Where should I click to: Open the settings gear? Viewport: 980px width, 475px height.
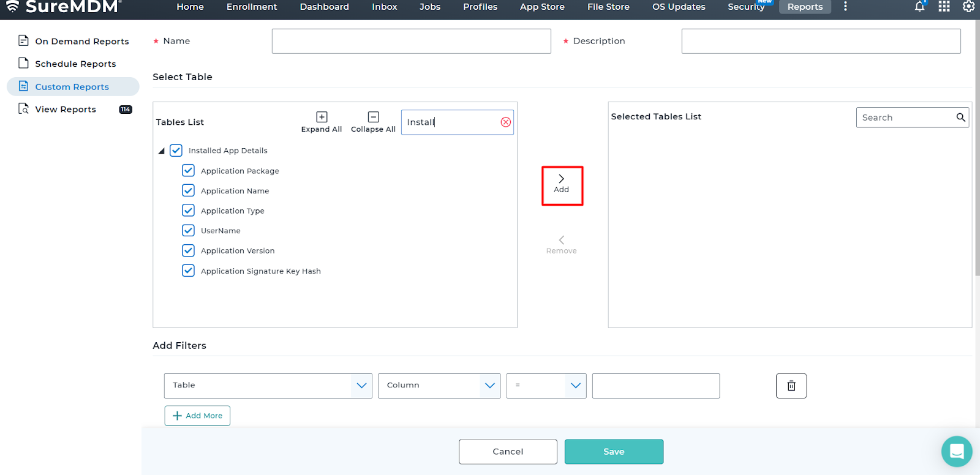(968, 7)
